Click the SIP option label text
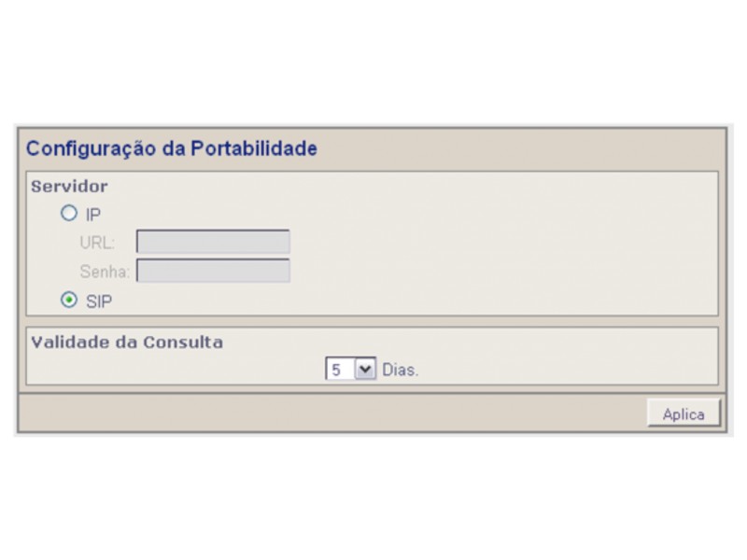Image resolution: width=747 pixels, height=560 pixels. coord(99,301)
